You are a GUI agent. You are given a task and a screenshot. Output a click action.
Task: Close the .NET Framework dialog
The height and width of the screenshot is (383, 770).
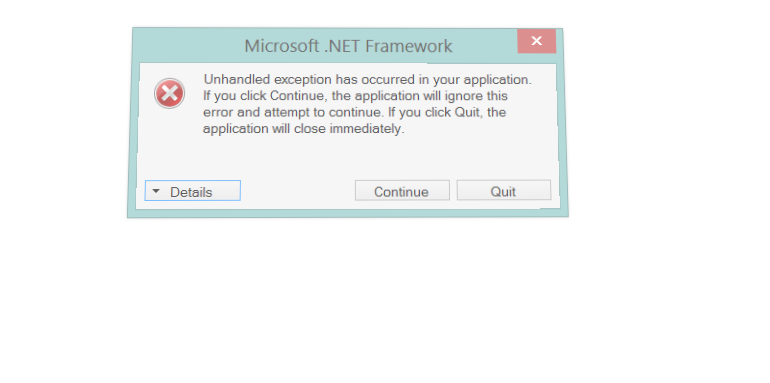click(537, 41)
